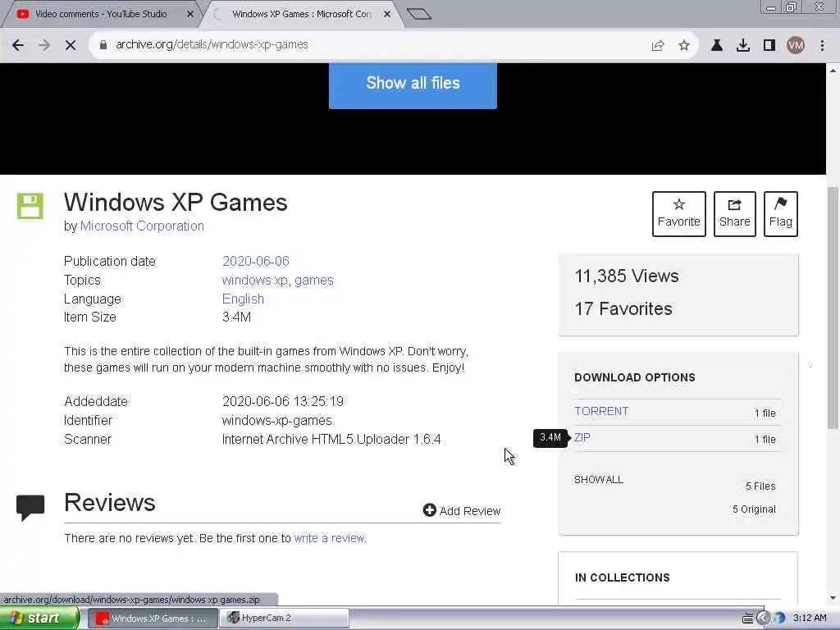Open publication date 2020-06-06 link
840x630 pixels.
pos(256,262)
